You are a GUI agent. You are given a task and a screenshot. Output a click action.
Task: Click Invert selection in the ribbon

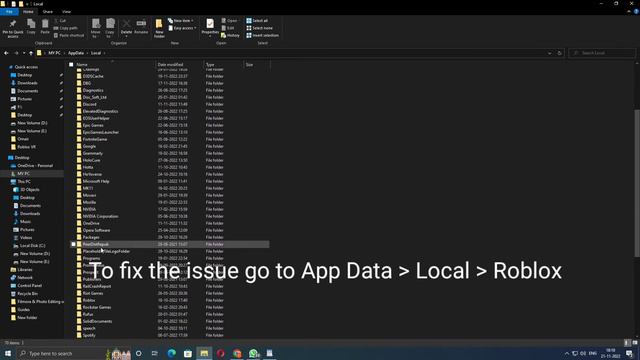click(x=262, y=36)
